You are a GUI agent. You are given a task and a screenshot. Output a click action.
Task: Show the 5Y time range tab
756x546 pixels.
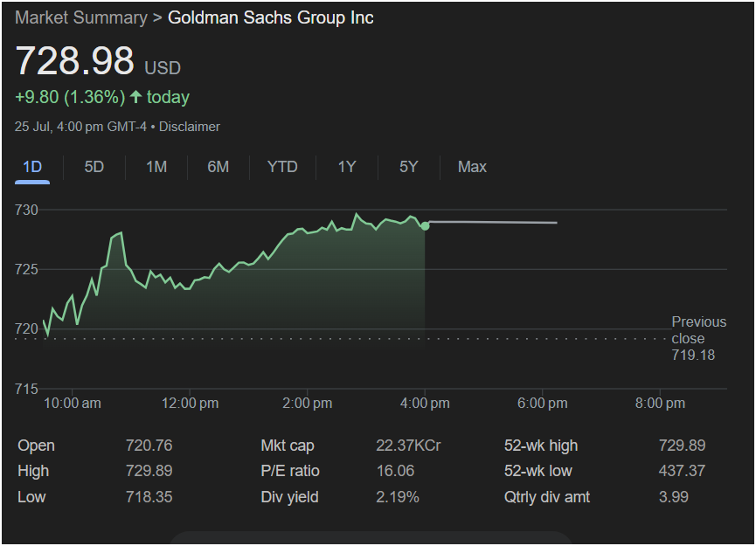[408, 167]
